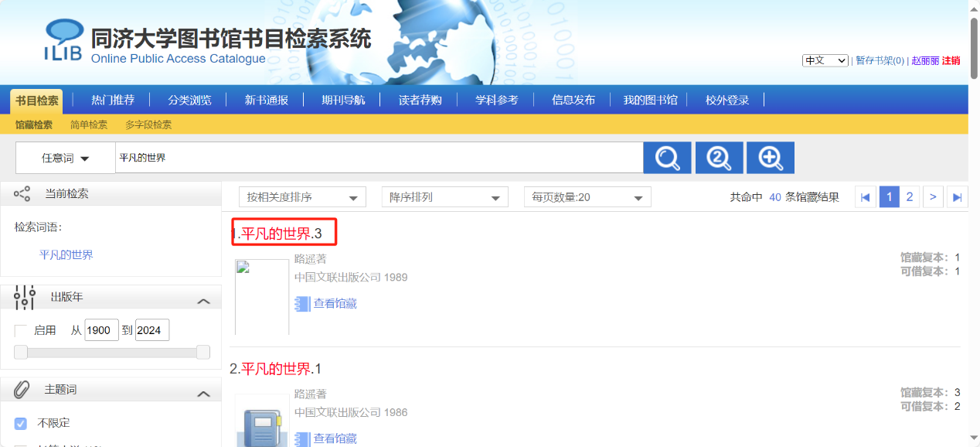Go to results page 2

(x=910, y=197)
